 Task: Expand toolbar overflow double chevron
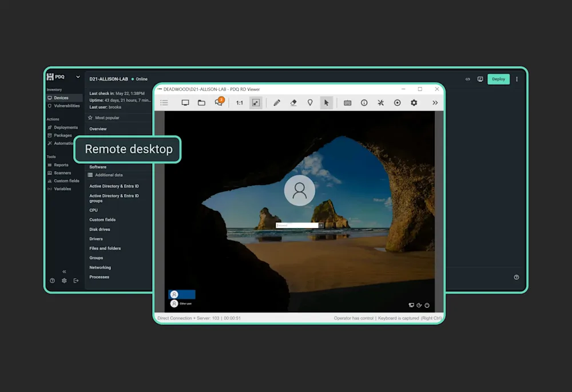tap(435, 103)
